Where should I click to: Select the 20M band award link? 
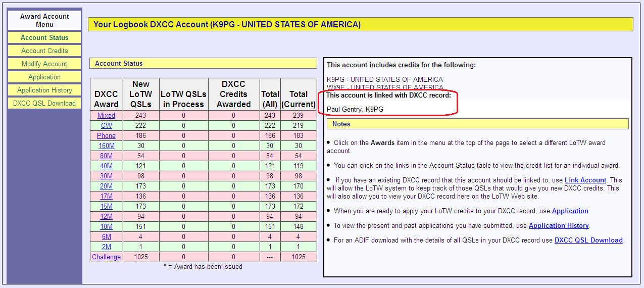pos(106,186)
